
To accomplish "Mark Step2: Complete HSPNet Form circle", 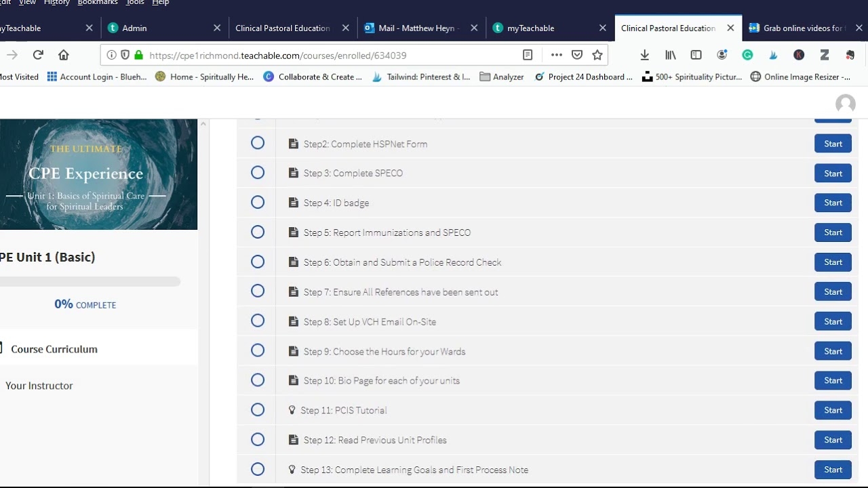I will (x=258, y=143).
